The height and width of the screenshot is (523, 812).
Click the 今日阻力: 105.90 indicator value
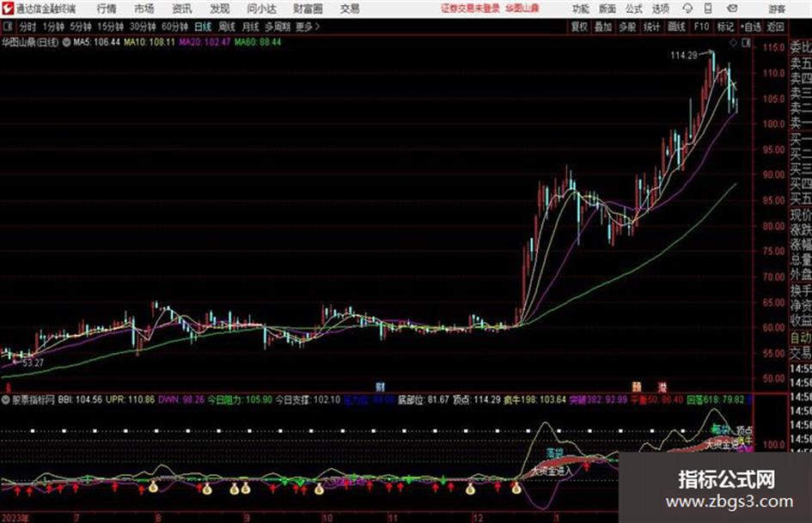pyautogui.click(x=240, y=399)
